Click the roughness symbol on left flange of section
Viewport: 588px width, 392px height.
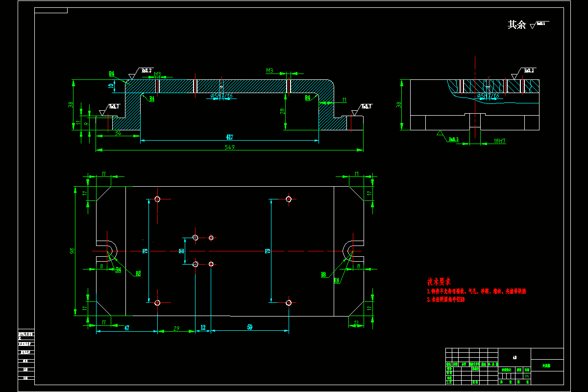click(x=110, y=110)
